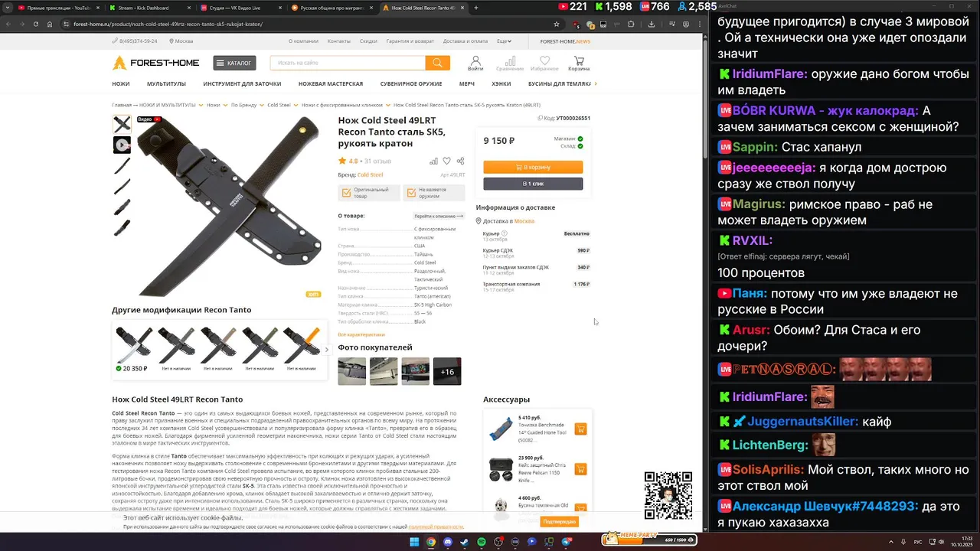Screen dimensions: 980x551
Task: Add knife to favorites with heart icon
Action: [446, 161]
